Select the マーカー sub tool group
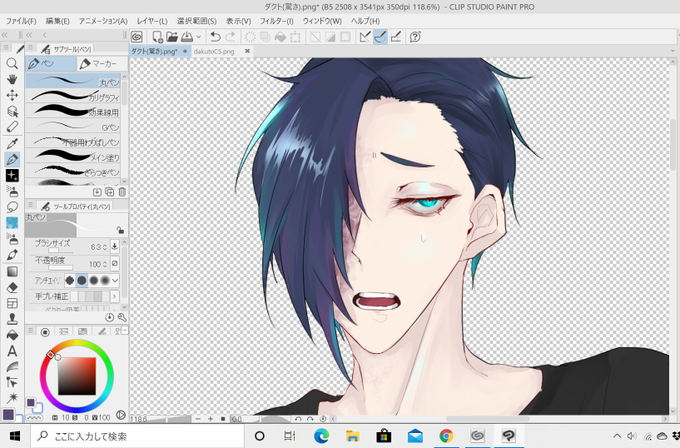 click(x=102, y=64)
